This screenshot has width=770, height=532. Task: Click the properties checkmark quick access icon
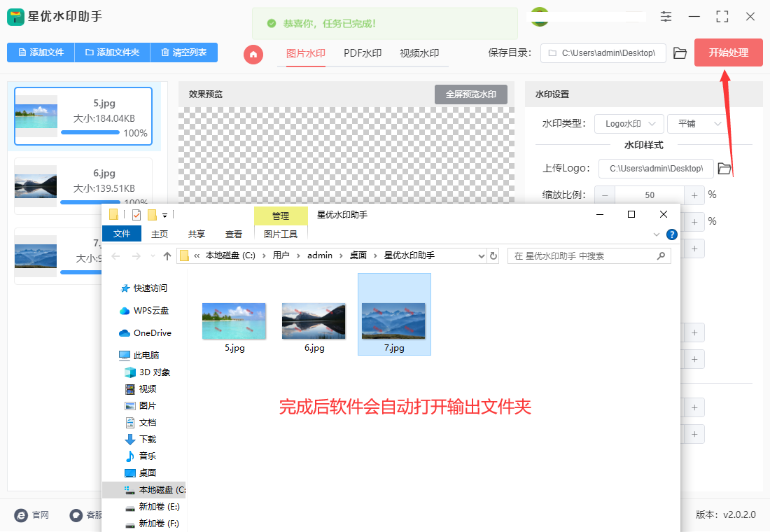click(136, 215)
